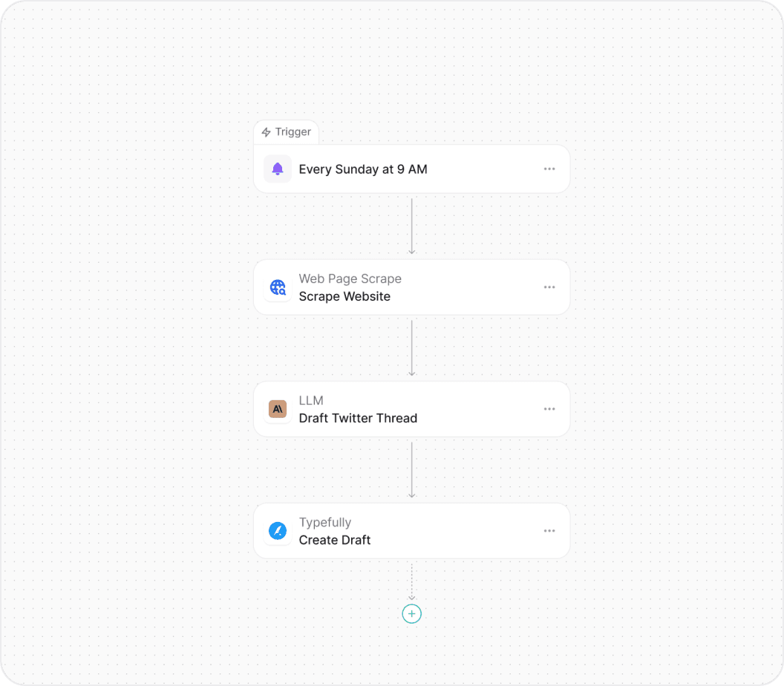Viewport: 784px width, 686px height.
Task: Select the Web Page Scrape globe icon
Action: pos(277,287)
